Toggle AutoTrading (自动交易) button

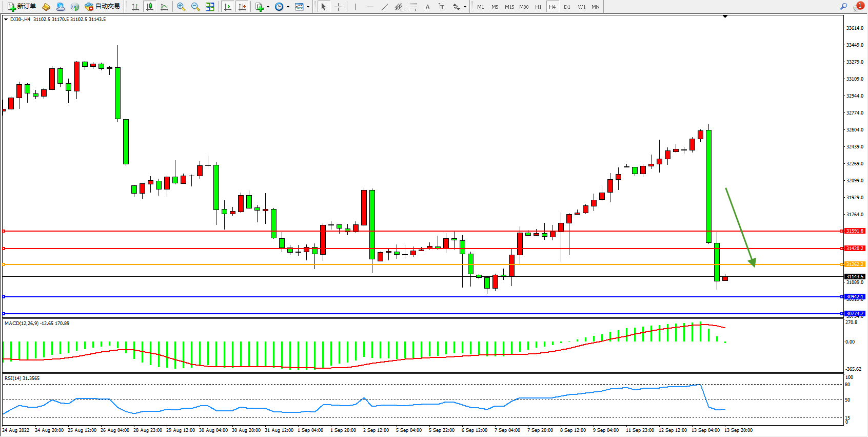point(102,7)
